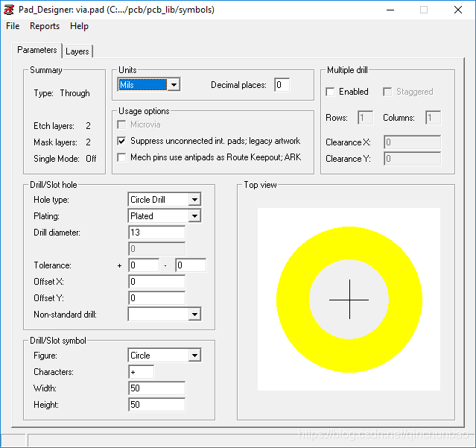
Task: Click the Decimal places field
Action: pos(282,85)
